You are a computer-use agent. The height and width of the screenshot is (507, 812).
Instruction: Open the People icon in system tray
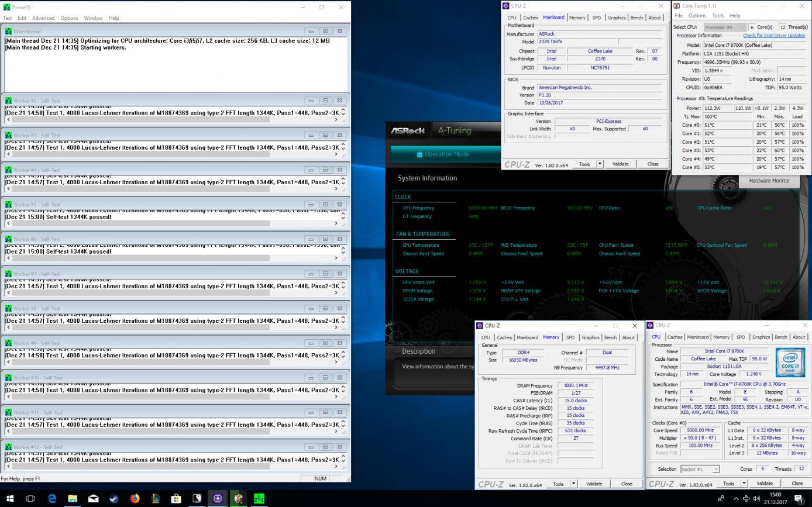[x=720, y=499]
